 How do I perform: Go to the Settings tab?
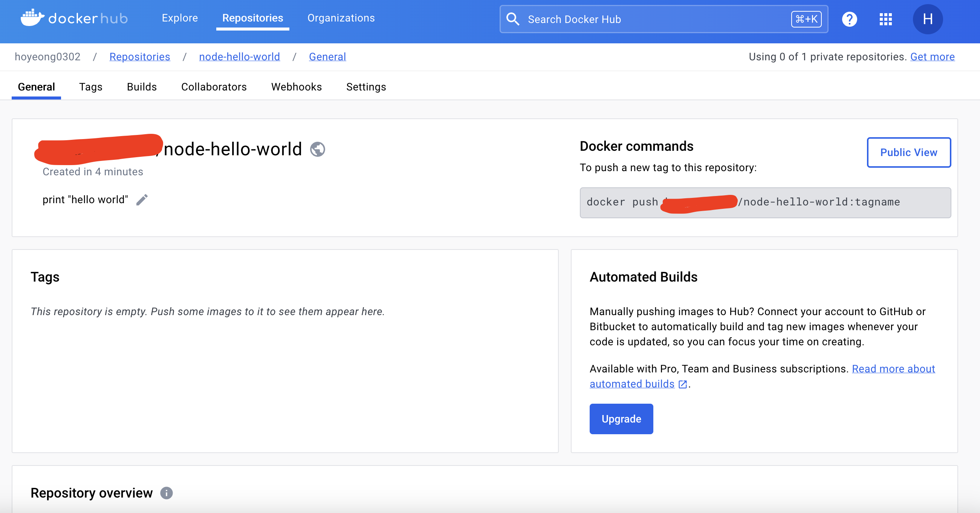click(365, 87)
